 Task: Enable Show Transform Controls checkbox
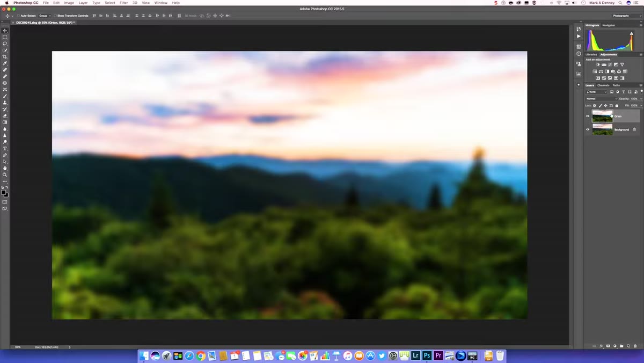pyautogui.click(x=55, y=16)
